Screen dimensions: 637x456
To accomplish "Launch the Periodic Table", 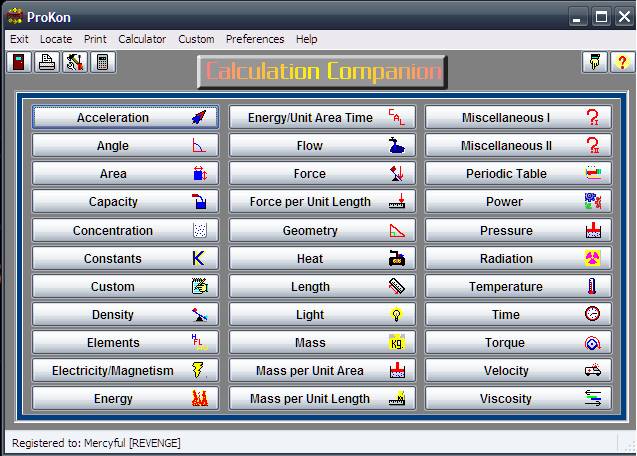I will (518, 174).
